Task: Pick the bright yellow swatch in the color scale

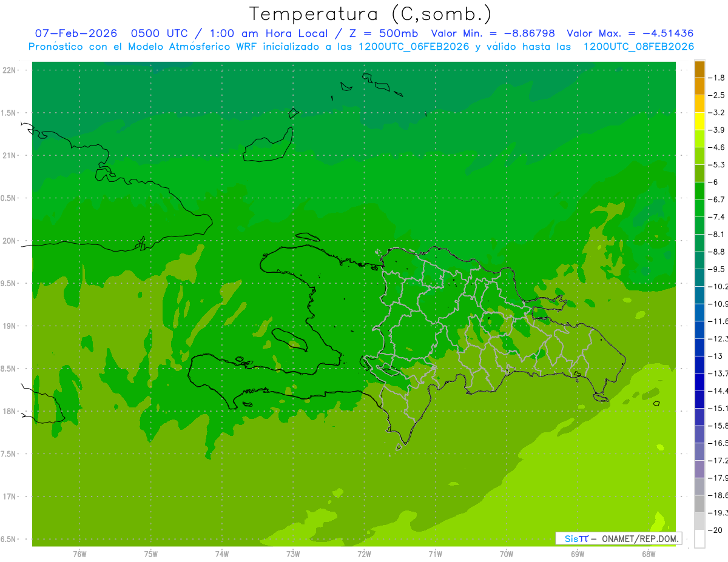Action: coord(699,122)
